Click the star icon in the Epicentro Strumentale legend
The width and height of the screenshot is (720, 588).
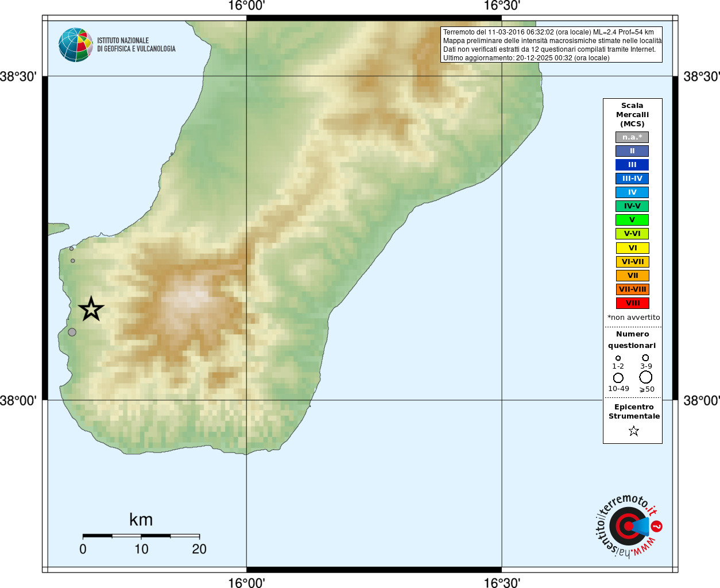(634, 431)
